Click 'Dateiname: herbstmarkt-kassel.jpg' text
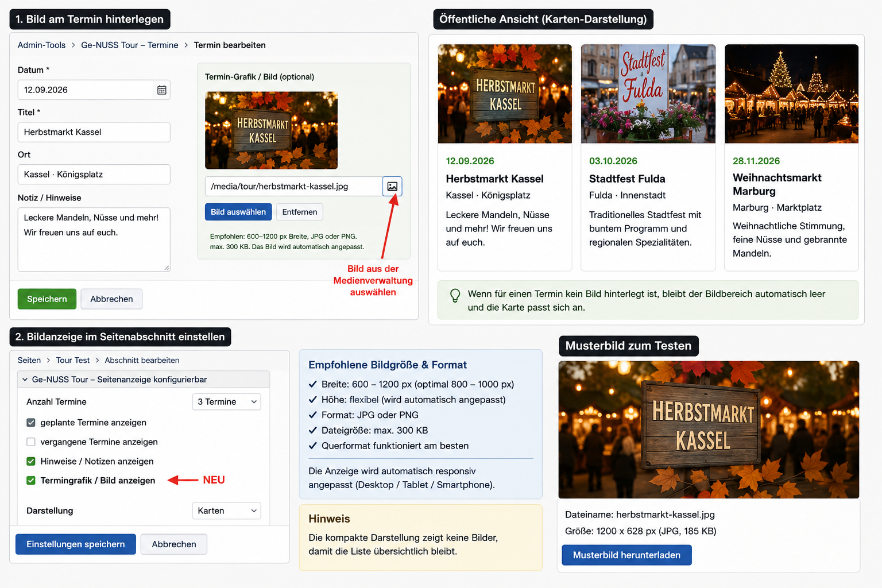882x588 pixels. click(x=640, y=515)
